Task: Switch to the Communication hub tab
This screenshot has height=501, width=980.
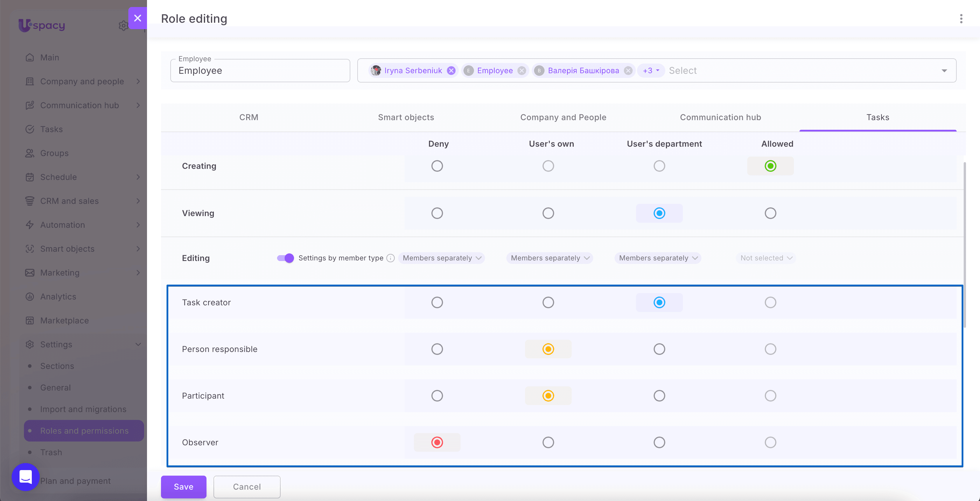Action: [x=720, y=117]
